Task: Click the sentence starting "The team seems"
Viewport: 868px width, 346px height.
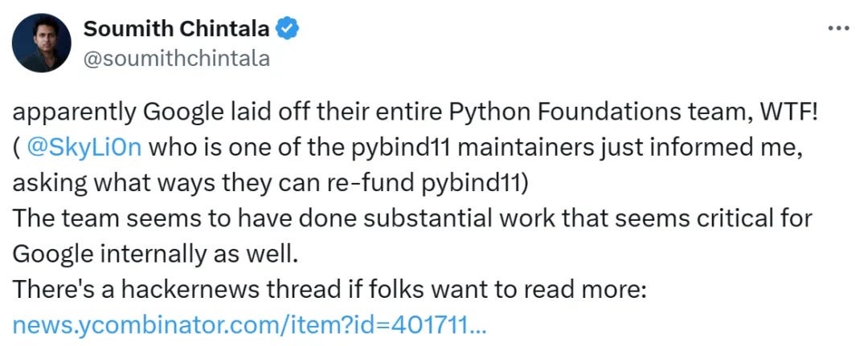Action: click(x=411, y=219)
